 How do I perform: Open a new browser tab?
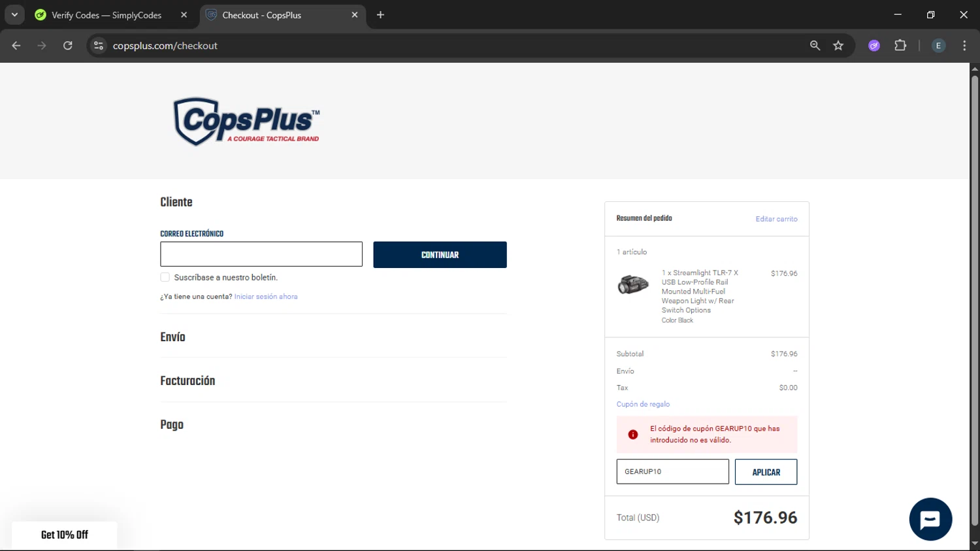[x=380, y=14]
